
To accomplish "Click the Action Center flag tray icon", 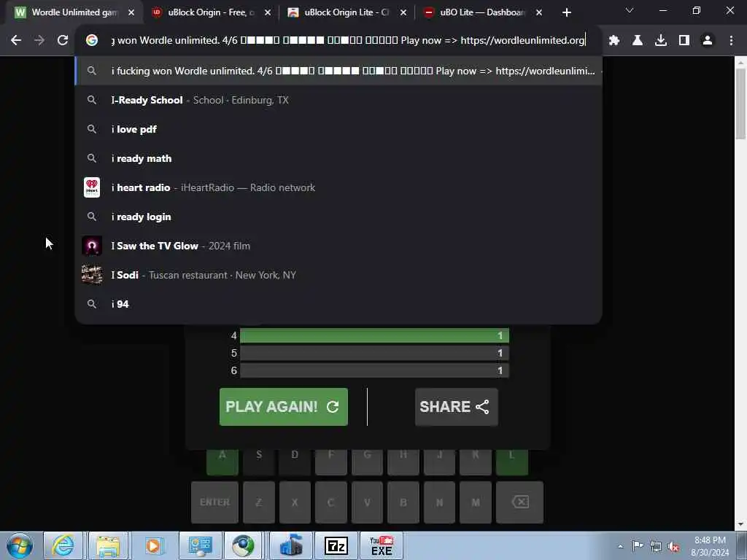I will tap(638, 546).
